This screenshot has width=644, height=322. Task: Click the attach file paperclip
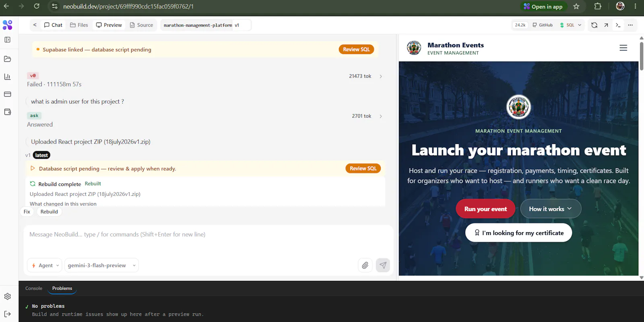point(365,265)
